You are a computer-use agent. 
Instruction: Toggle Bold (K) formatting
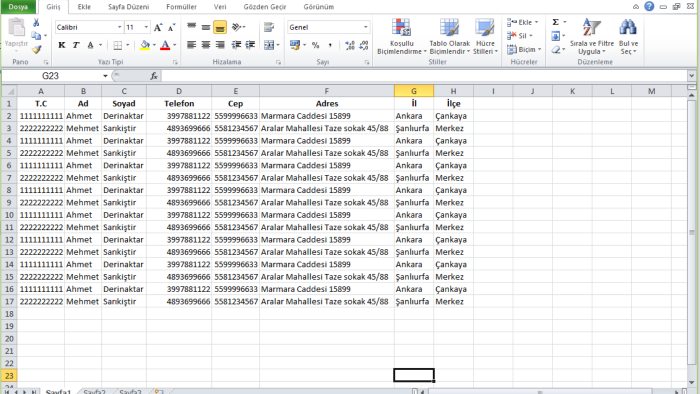(62, 45)
